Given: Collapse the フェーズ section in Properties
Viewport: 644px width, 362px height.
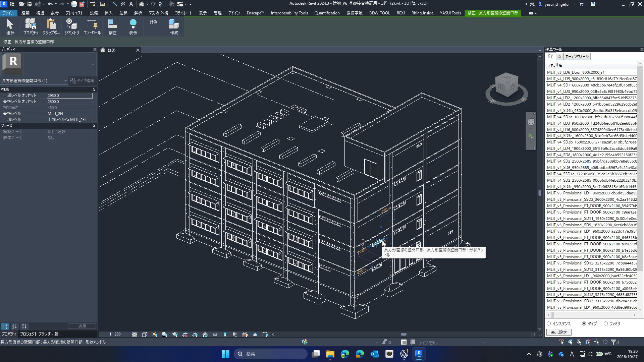Looking at the screenshot, I should [x=94, y=126].
